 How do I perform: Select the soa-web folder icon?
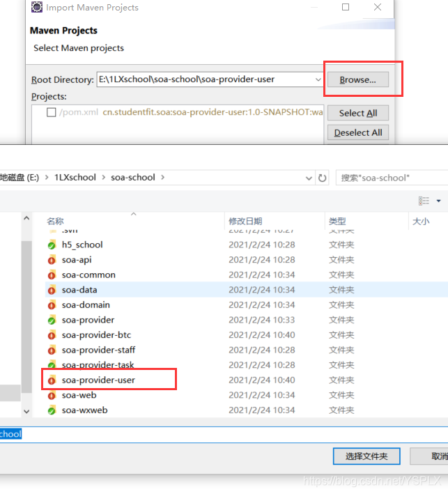[52, 395]
